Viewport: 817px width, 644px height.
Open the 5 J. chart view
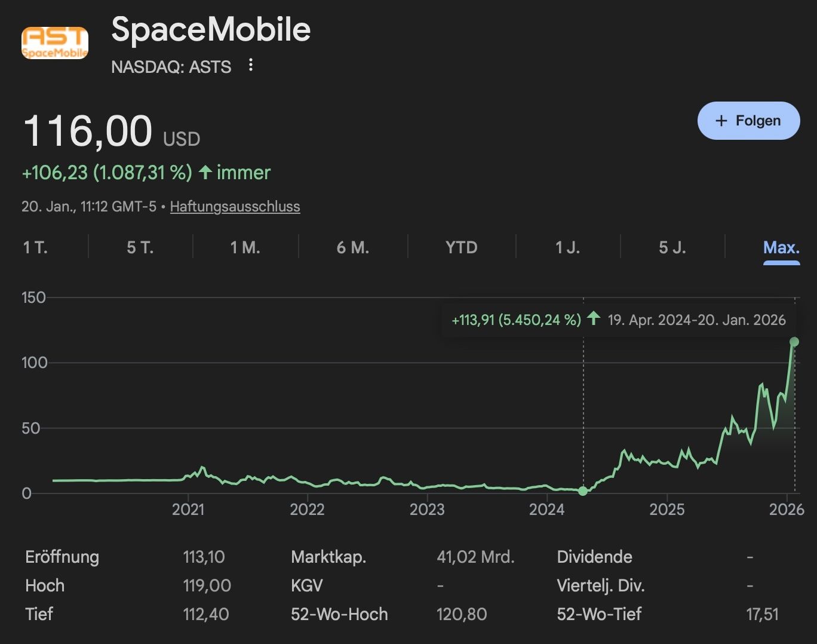tap(672, 247)
